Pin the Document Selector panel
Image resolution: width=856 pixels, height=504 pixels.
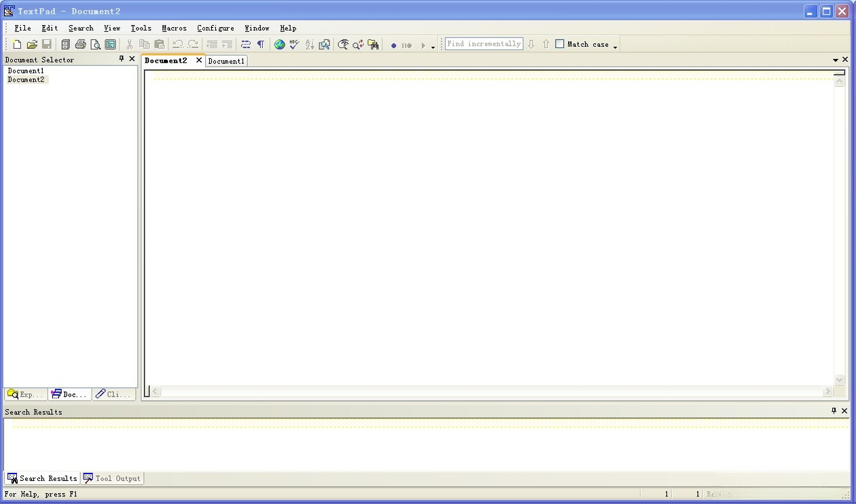pos(122,59)
